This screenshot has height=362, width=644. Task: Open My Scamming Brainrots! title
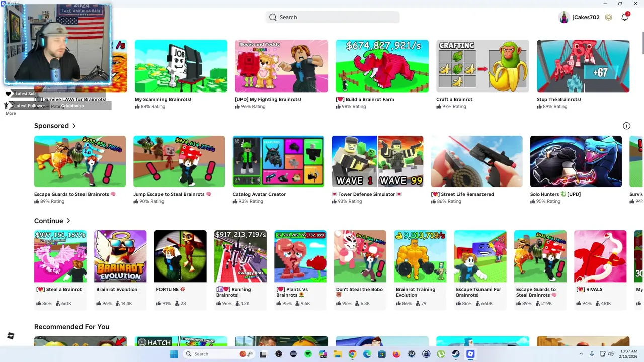click(163, 99)
